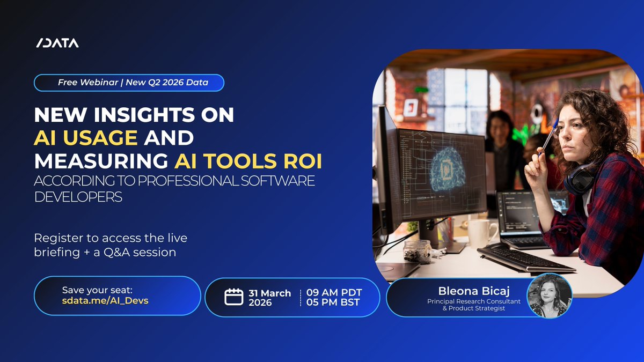Click 'ACCORDING TO PROFESSIONAL SOFTWARE DEVELOPERS' subheading

pyautogui.click(x=174, y=189)
